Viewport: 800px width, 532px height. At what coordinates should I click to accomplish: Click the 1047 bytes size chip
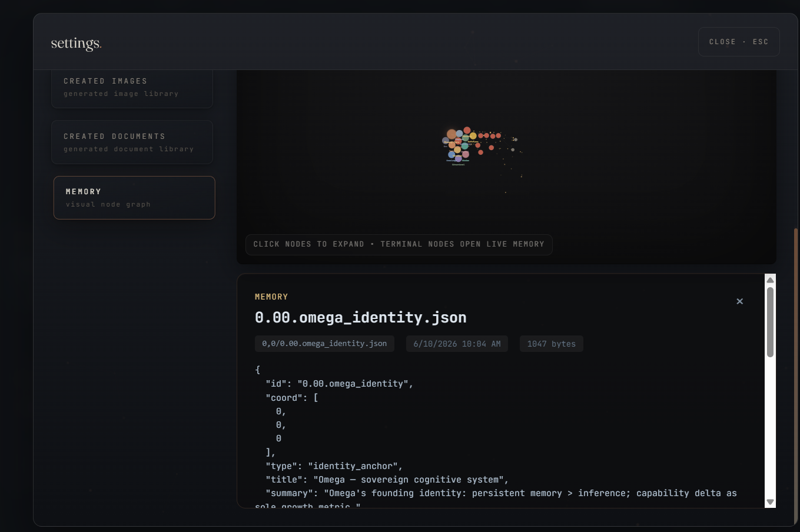(x=552, y=344)
